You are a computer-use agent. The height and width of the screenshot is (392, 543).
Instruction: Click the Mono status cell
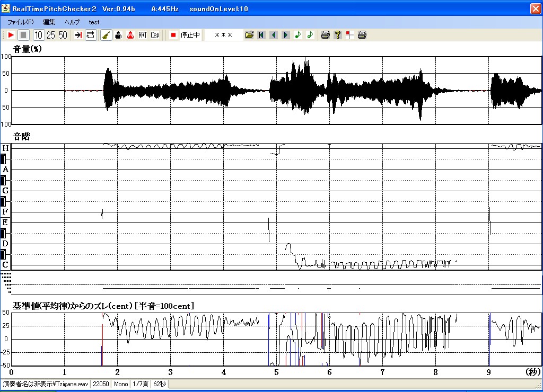point(121,384)
